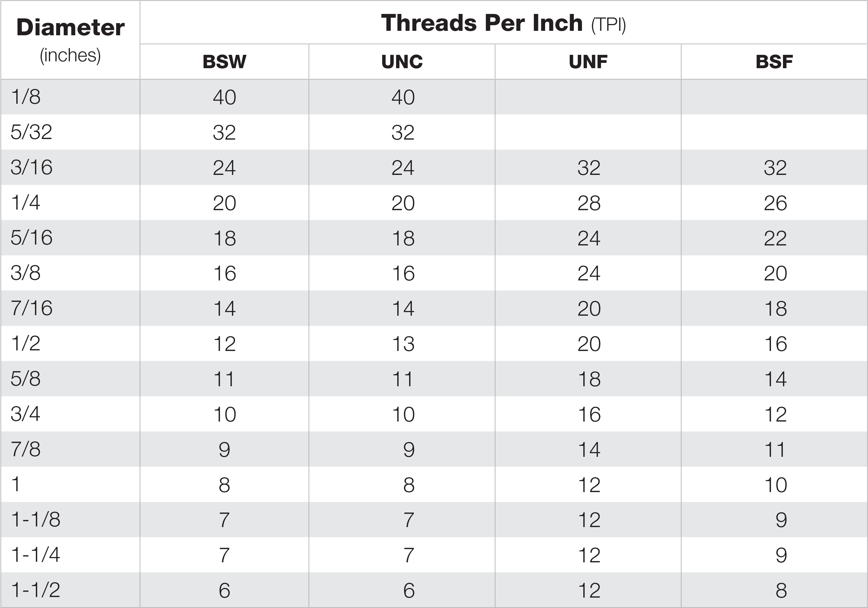Select the 3/4 diameter row label
This screenshot has height=608, width=868.
tap(26, 414)
